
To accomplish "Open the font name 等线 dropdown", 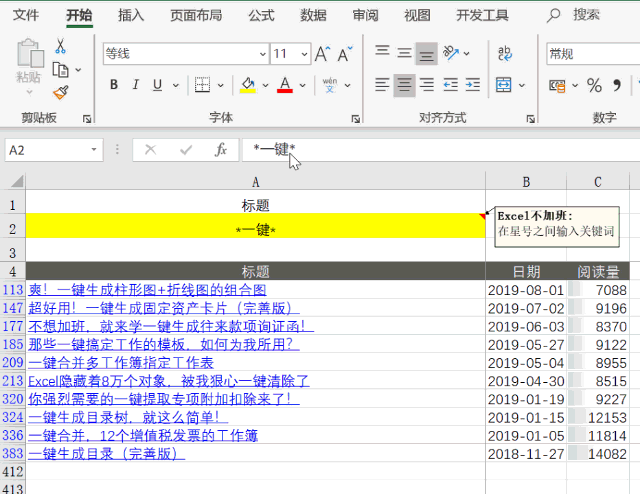I will click(263, 54).
